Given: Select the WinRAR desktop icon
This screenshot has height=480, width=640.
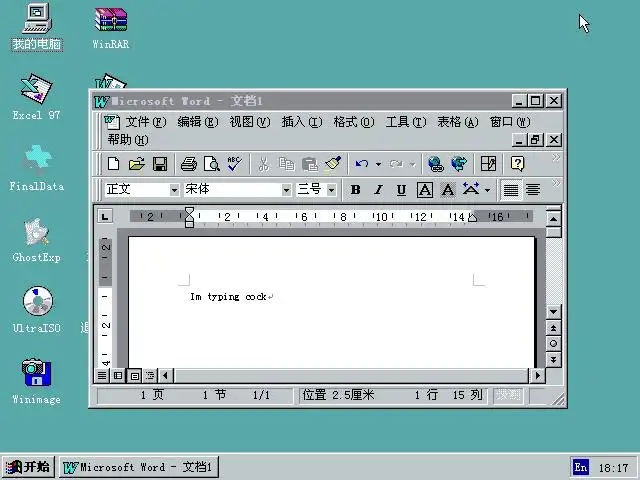Looking at the screenshot, I should 111,28.
